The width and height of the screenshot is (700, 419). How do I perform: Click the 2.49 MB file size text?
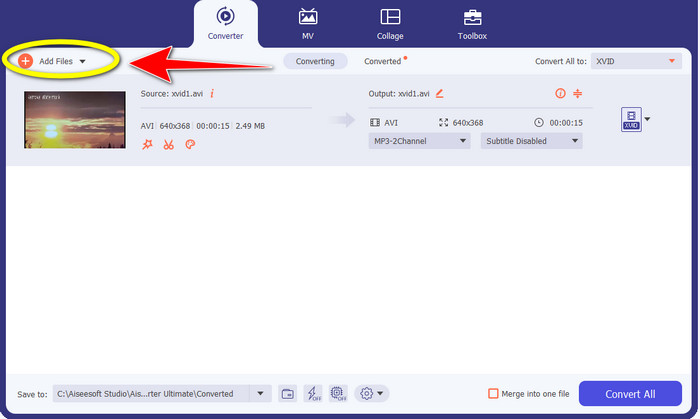(250, 126)
